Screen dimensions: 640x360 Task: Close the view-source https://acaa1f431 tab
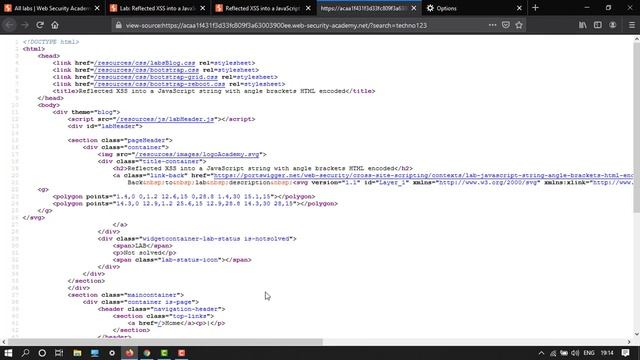(413, 8)
